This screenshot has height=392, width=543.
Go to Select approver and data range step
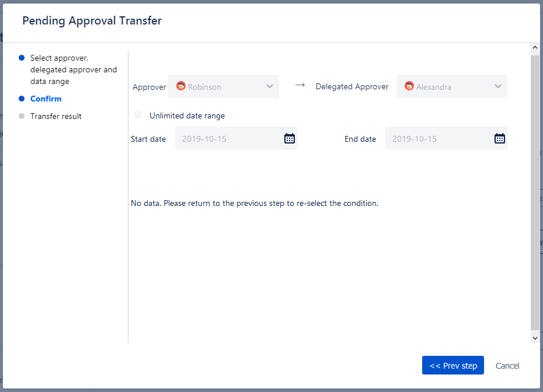[x=74, y=69]
